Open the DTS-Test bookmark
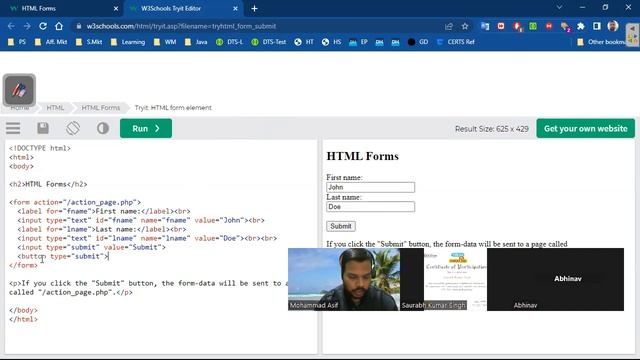 coord(269,42)
